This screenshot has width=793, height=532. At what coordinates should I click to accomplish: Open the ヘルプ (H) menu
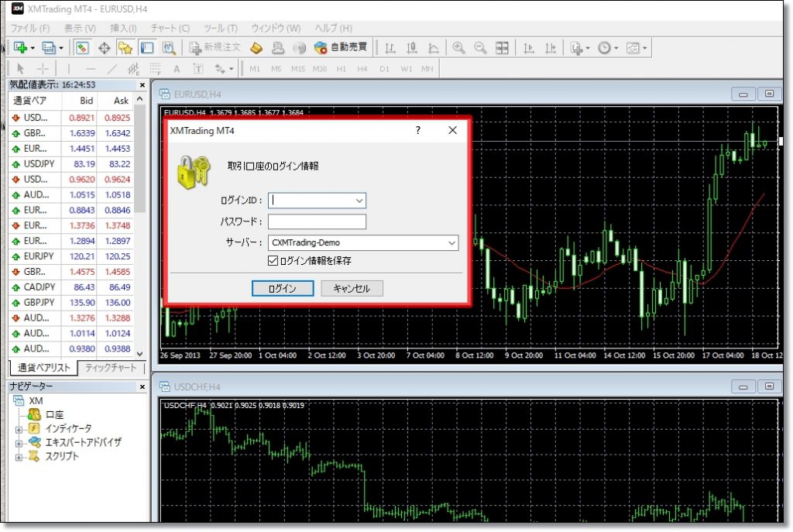(333, 29)
